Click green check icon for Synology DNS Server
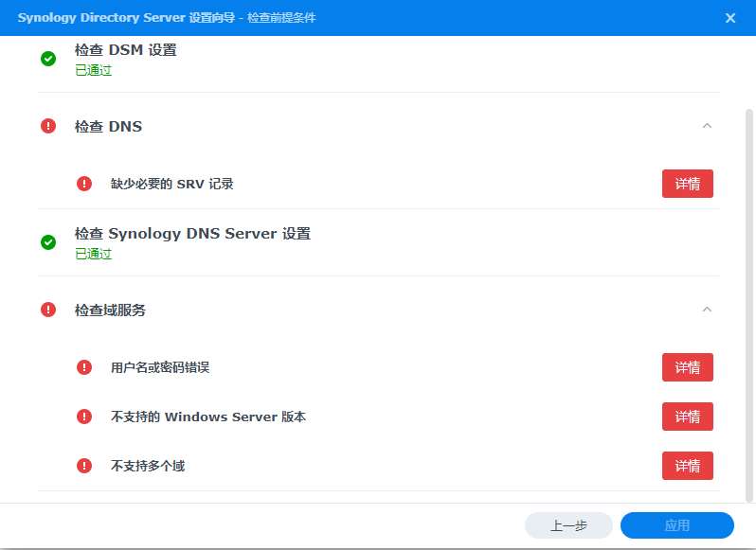756x550 pixels. (48, 242)
